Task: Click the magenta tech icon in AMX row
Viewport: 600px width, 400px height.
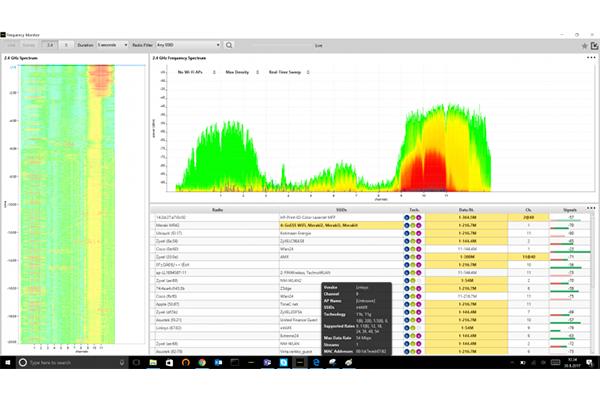Action: (419, 257)
